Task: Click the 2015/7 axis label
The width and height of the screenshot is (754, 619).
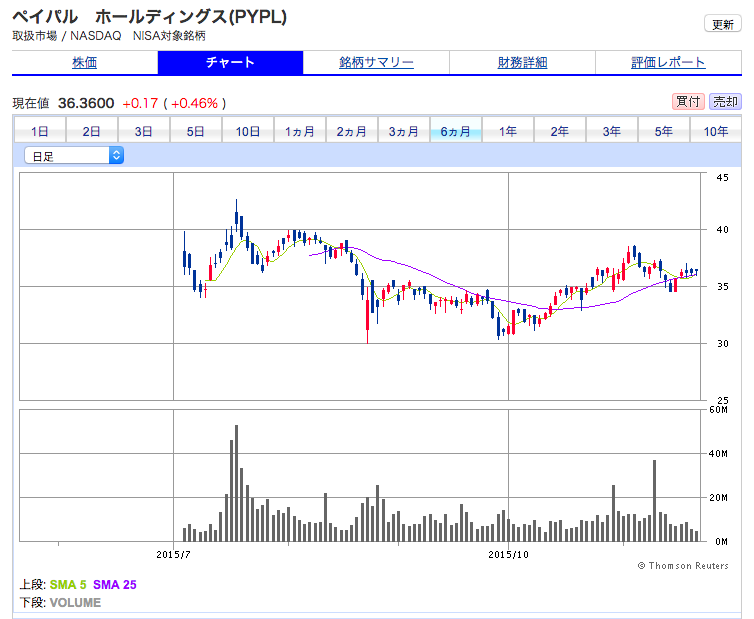Action: coord(173,555)
